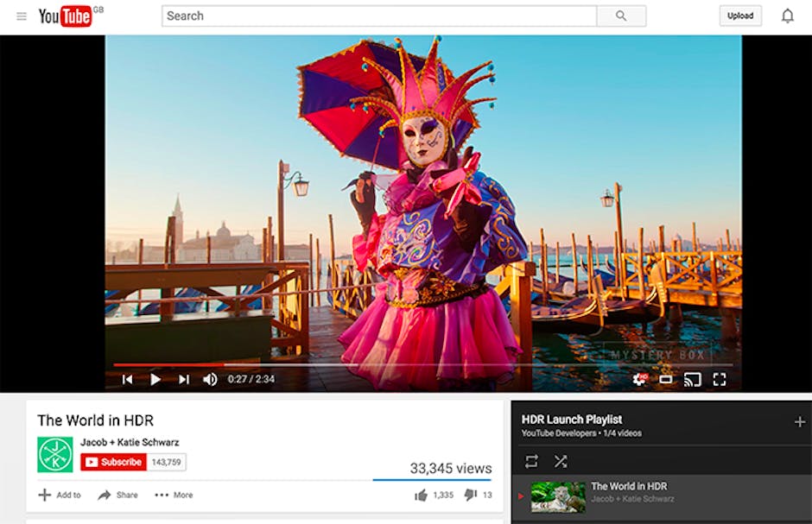This screenshot has width=812, height=524.
Task: Open the hamburger guide menu
Action: [x=22, y=16]
